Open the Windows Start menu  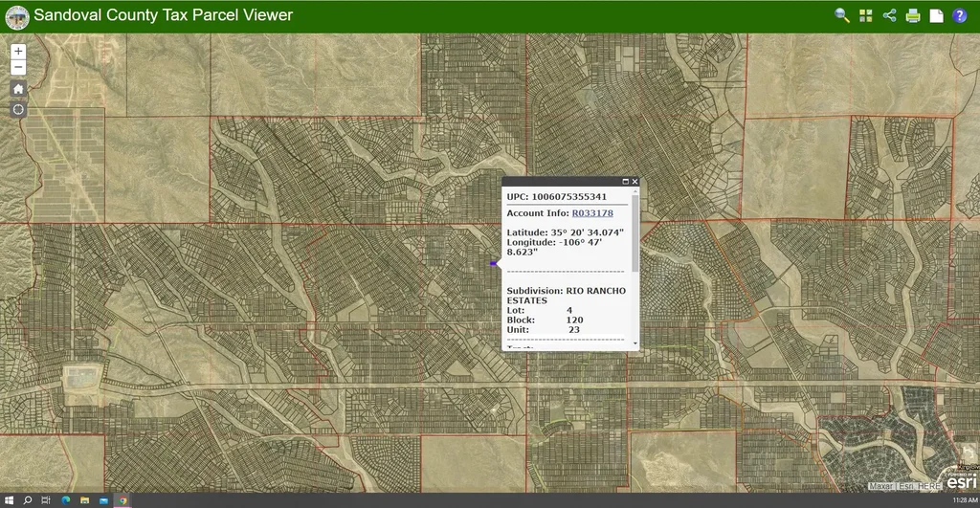tap(9, 500)
